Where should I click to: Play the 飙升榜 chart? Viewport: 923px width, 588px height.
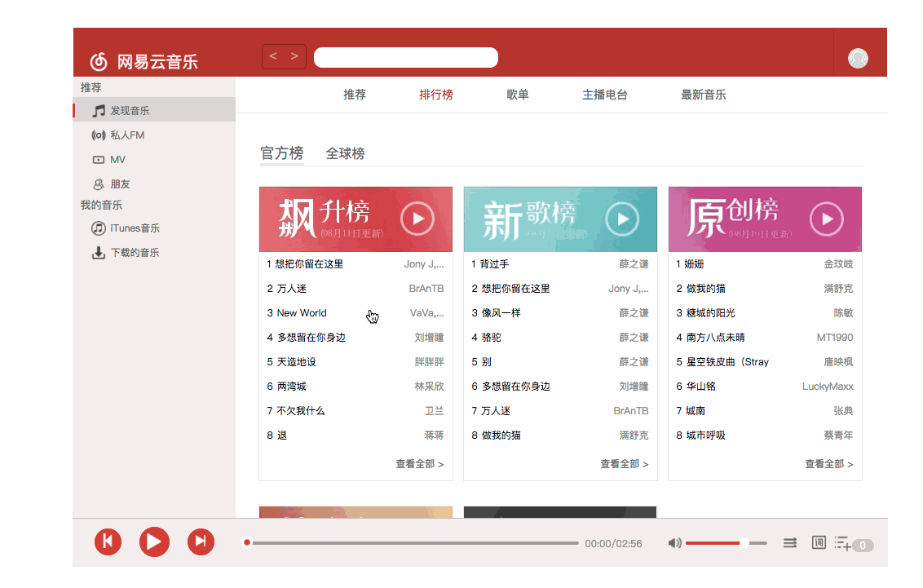[x=417, y=219]
